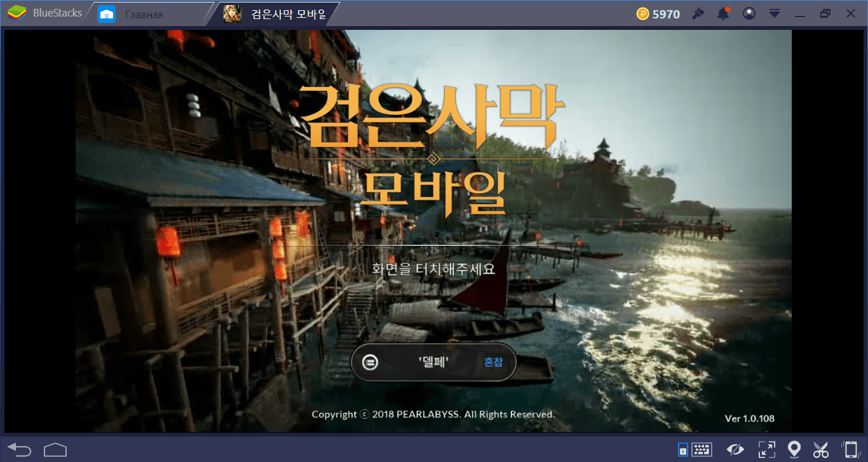
Task: Open the 5970 points balance
Action: click(666, 14)
